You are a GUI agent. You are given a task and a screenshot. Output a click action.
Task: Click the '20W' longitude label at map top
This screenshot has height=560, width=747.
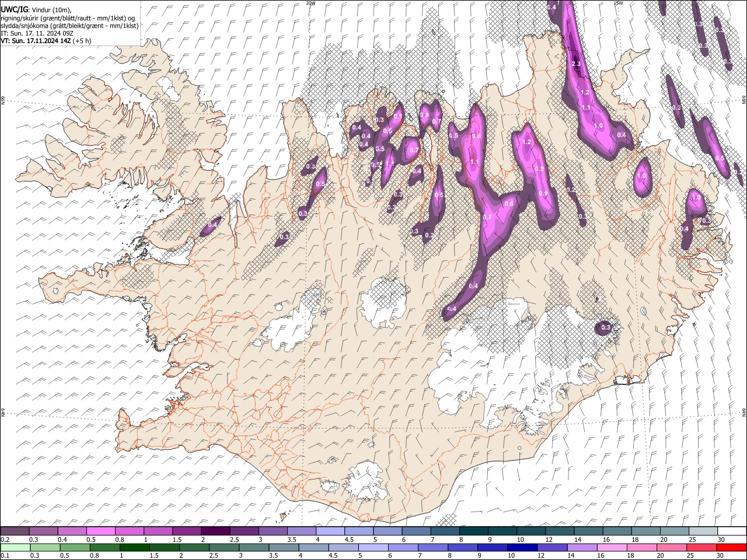(x=310, y=3)
